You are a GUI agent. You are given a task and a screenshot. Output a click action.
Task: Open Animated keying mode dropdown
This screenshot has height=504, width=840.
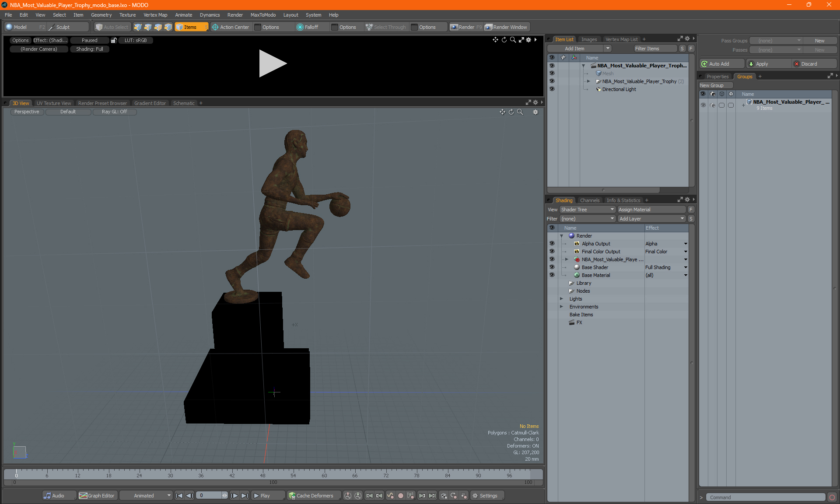coord(146,496)
